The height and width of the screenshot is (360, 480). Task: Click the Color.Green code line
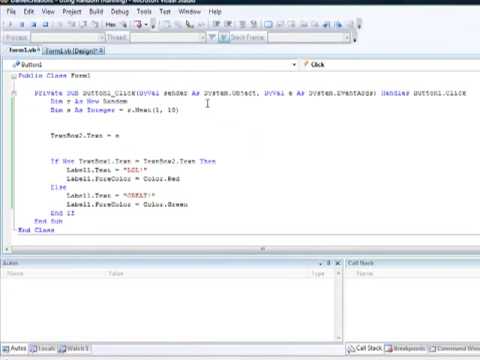tap(127, 204)
